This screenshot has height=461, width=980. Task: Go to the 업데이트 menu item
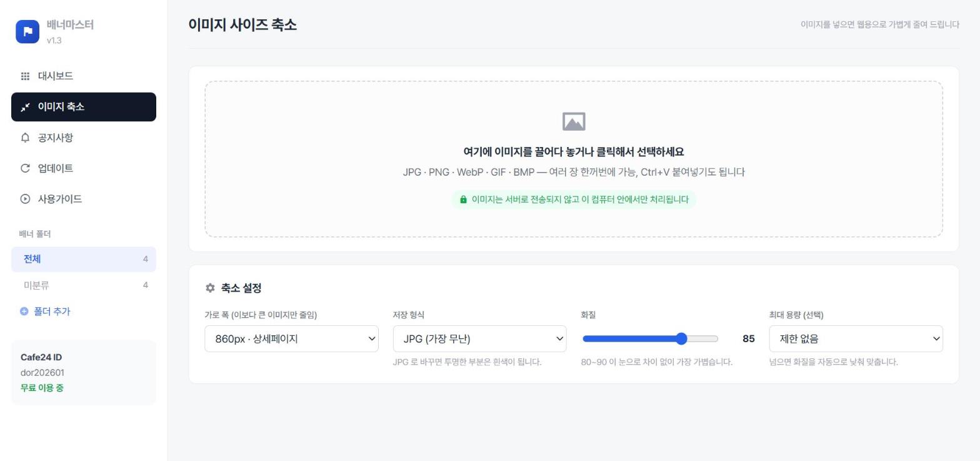(x=84, y=168)
